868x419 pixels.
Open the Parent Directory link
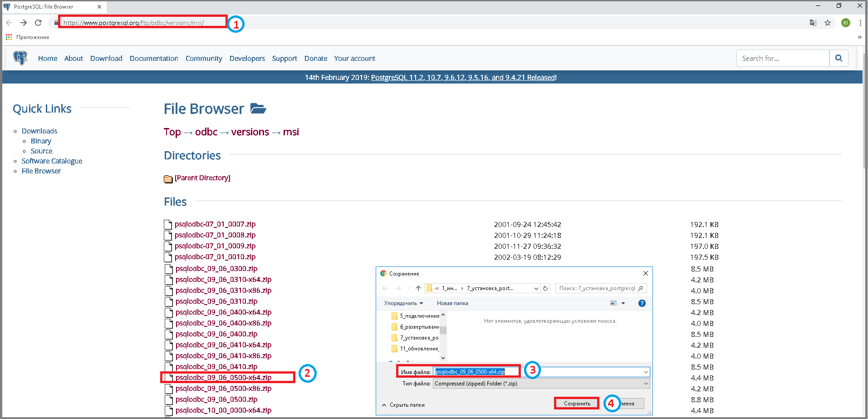coord(202,178)
